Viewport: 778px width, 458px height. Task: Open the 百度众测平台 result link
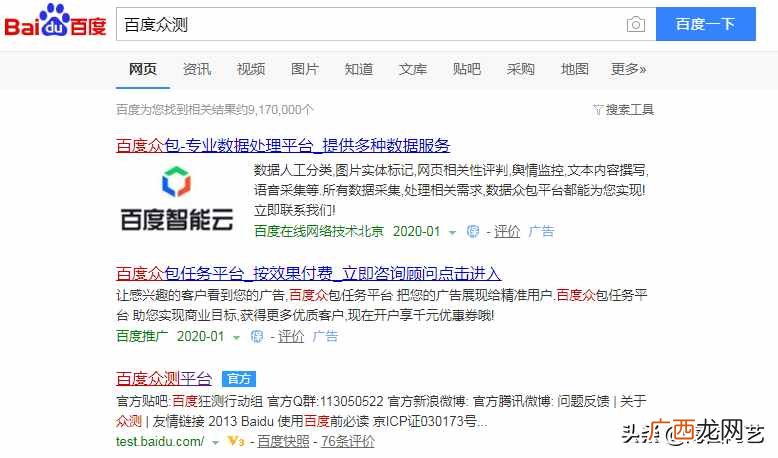click(x=164, y=379)
